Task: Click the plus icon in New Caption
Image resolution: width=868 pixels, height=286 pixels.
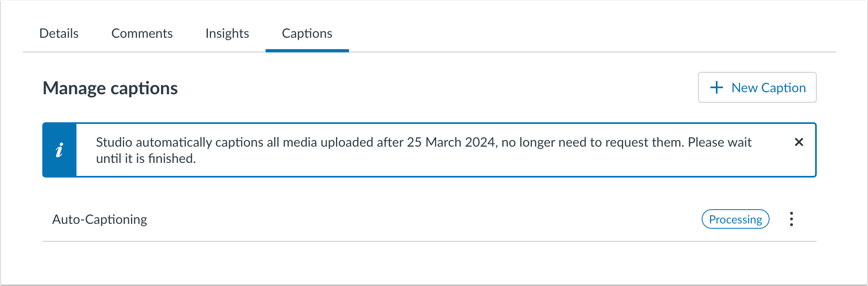Action: pyautogui.click(x=716, y=88)
